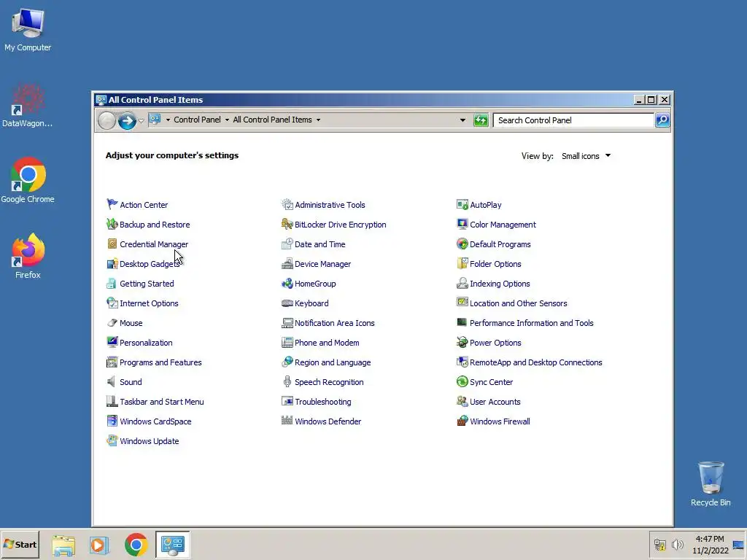Open the Indexing Options link
This screenshot has height=560, width=747.
coord(500,284)
